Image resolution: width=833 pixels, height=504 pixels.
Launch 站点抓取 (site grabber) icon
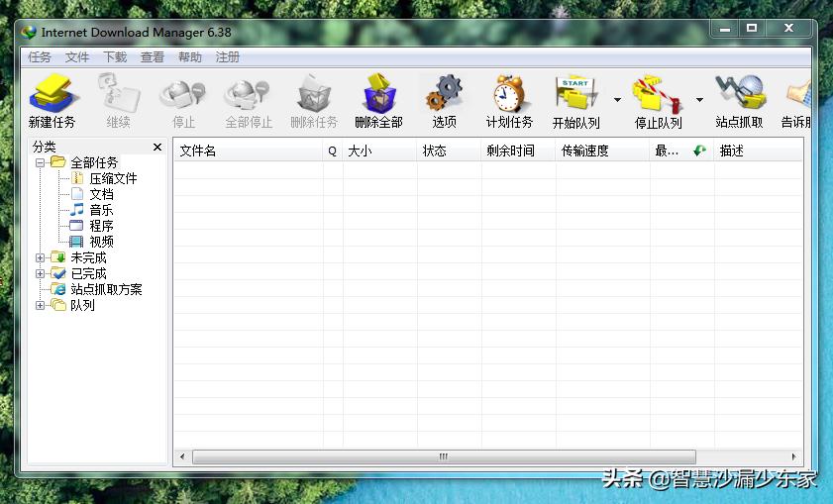tap(740, 92)
